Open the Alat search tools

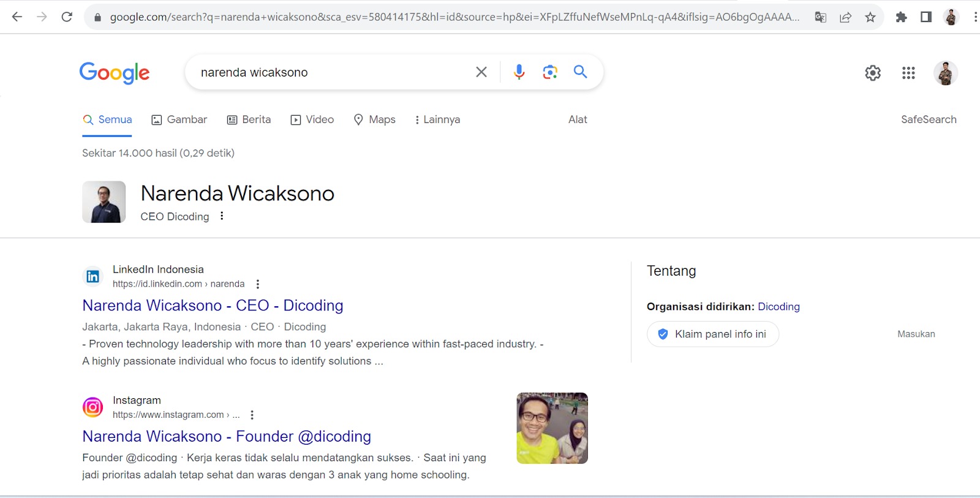coord(578,119)
